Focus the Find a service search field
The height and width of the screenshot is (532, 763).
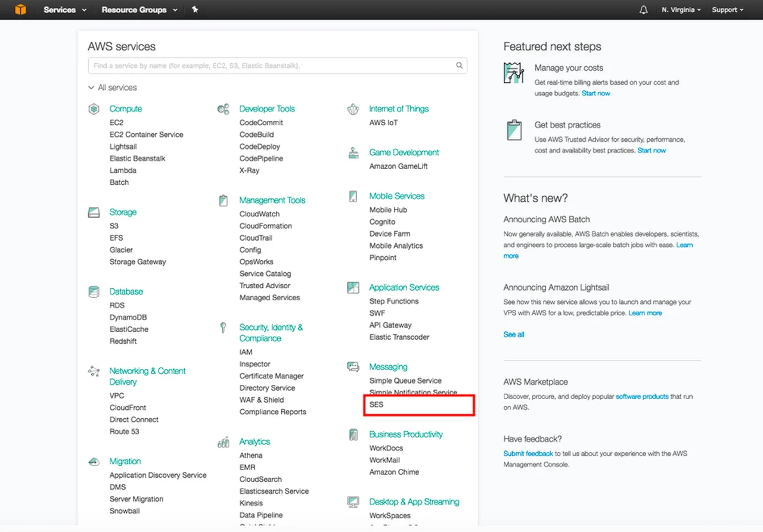click(x=271, y=66)
